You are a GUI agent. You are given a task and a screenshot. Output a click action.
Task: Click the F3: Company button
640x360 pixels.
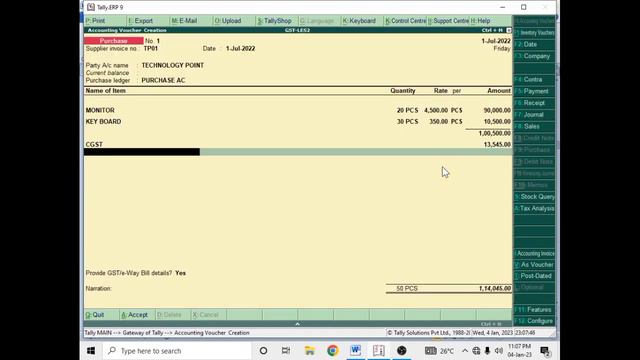[x=534, y=56]
